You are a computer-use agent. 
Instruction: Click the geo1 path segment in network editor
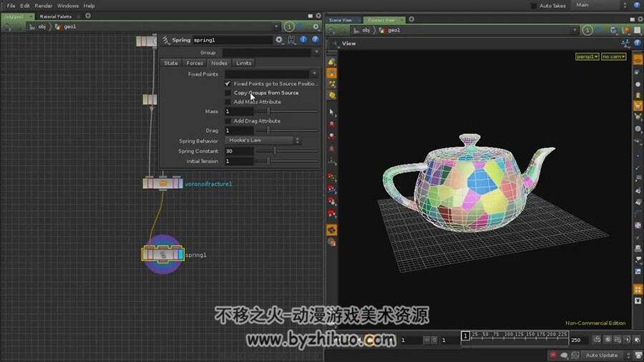click(70, 26)
